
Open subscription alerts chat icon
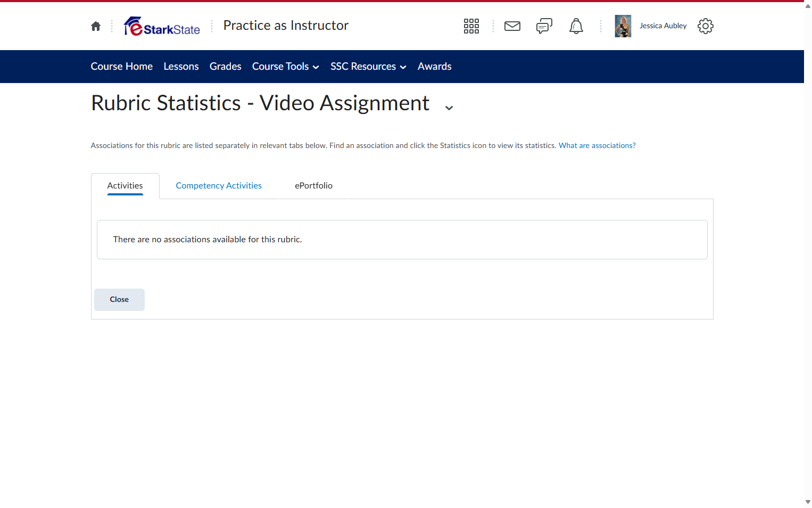pyautogui.click(x=544, y=26)
